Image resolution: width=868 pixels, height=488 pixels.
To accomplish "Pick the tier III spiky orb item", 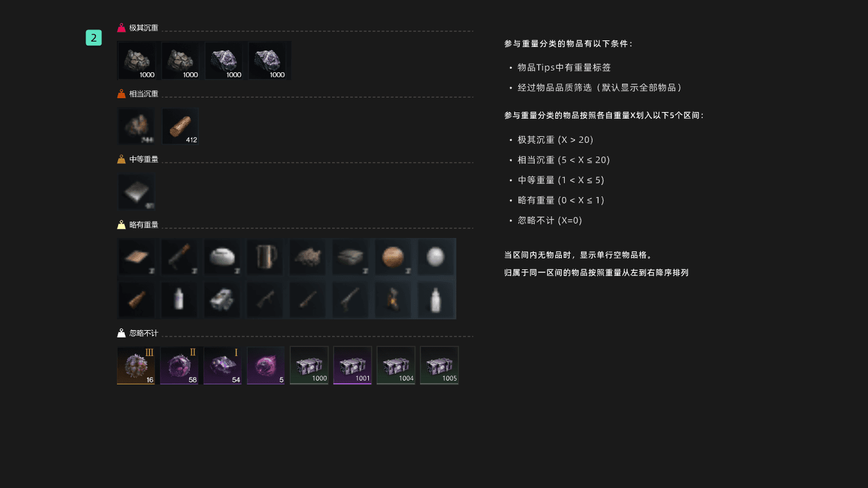I will click(136, 365).
